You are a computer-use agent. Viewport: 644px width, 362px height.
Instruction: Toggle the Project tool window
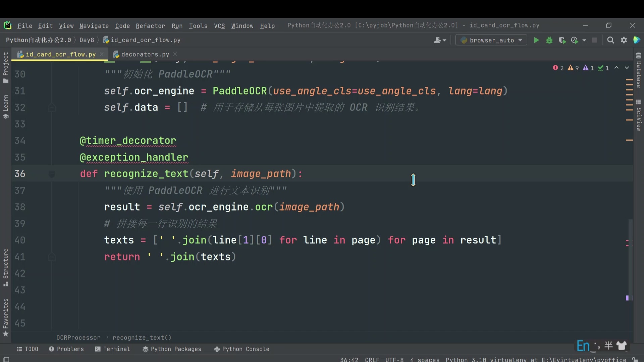coord(6,67)
